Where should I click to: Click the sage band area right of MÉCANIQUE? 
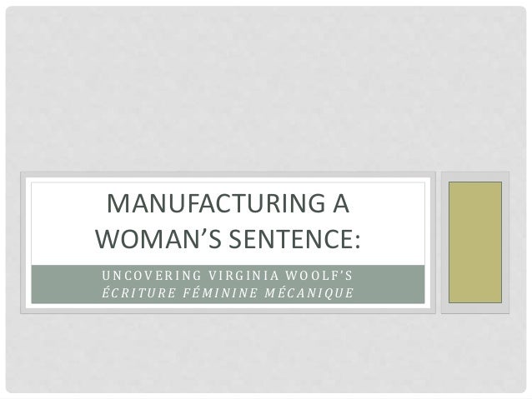(x=389, y=292)
